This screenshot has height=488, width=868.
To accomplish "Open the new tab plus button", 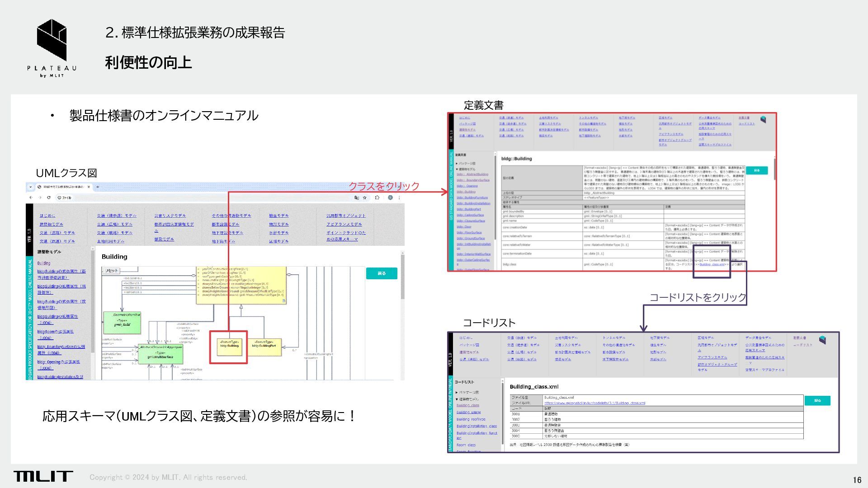I will point(98,187).
